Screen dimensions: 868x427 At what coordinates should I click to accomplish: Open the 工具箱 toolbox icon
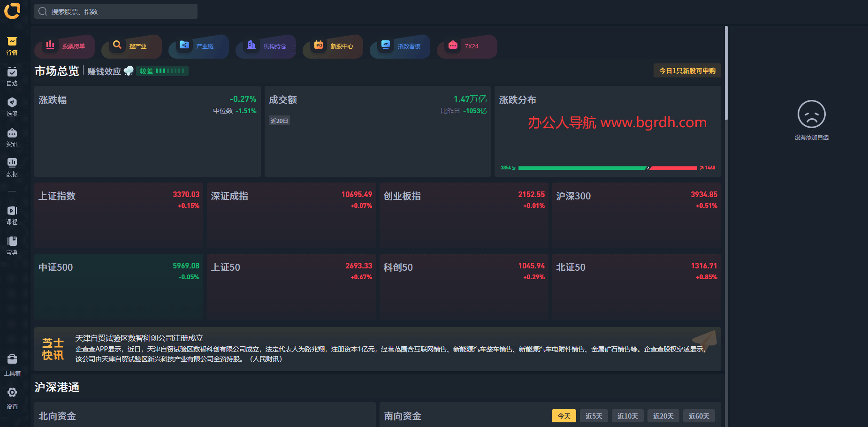coord(12,365)
